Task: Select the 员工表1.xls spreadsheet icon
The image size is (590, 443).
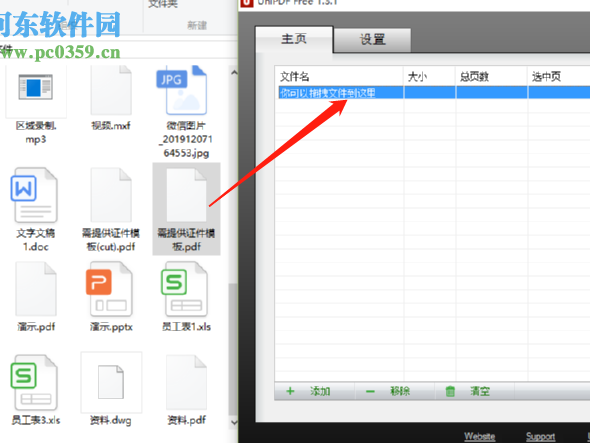Action: pyautogui.click(x=184, y=289)
